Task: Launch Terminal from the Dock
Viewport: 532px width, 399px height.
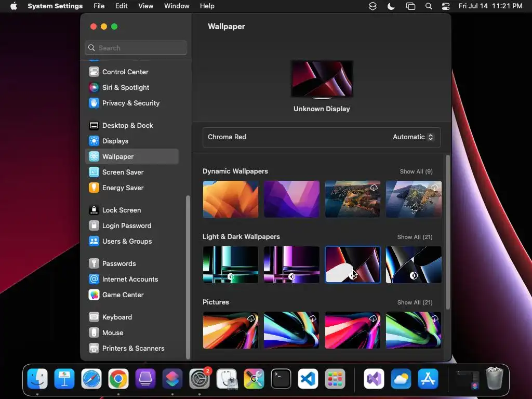Action: click(x=281, y=379)
